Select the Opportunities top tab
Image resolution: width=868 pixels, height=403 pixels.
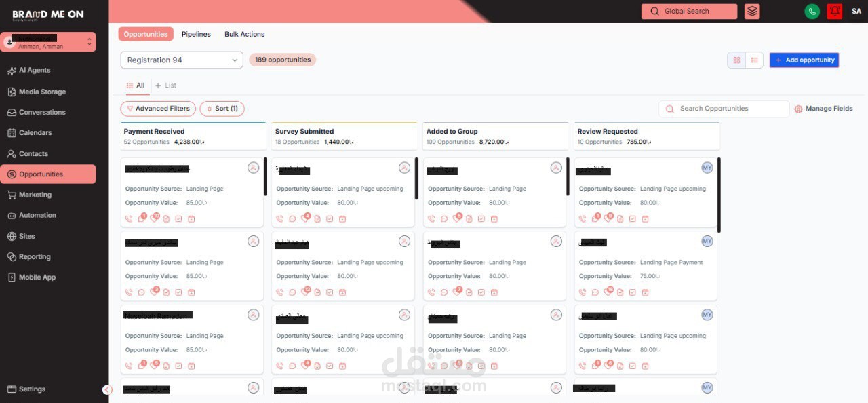(x=146, y=34)
